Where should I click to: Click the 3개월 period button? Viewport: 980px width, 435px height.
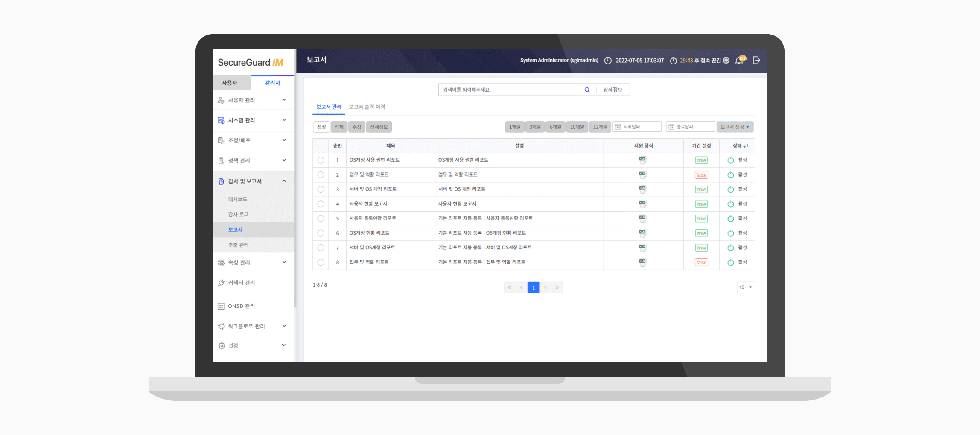(535, 127)
